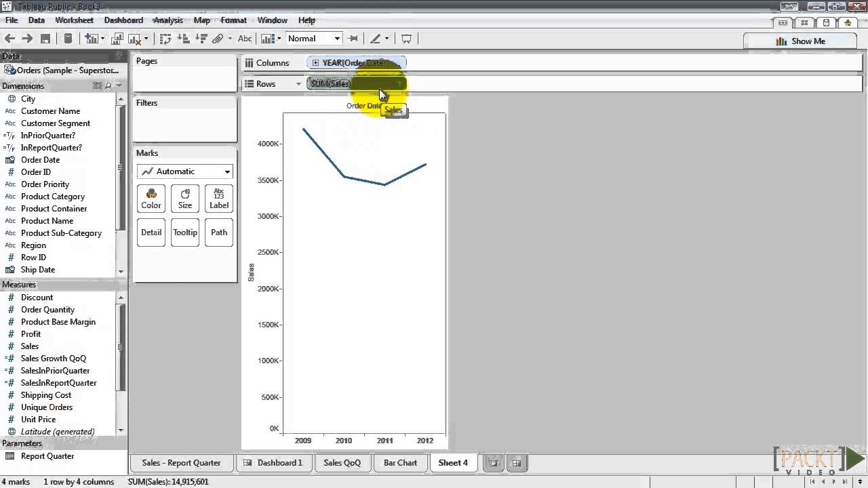The height and width of the screenshot is (488, 868).
Task: Open the Automatic mark type dropdown
Action: pyautogui.click(x=185, y=171)
